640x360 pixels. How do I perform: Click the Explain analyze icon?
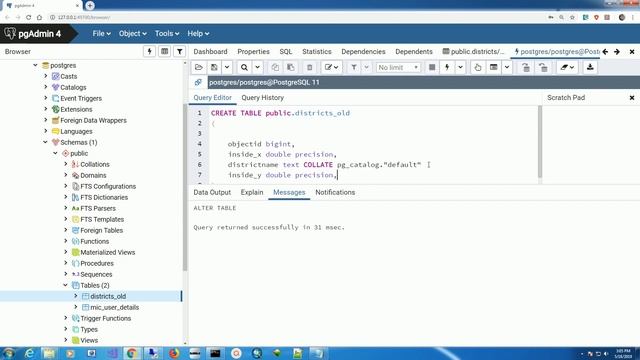(x=493, y=67)
